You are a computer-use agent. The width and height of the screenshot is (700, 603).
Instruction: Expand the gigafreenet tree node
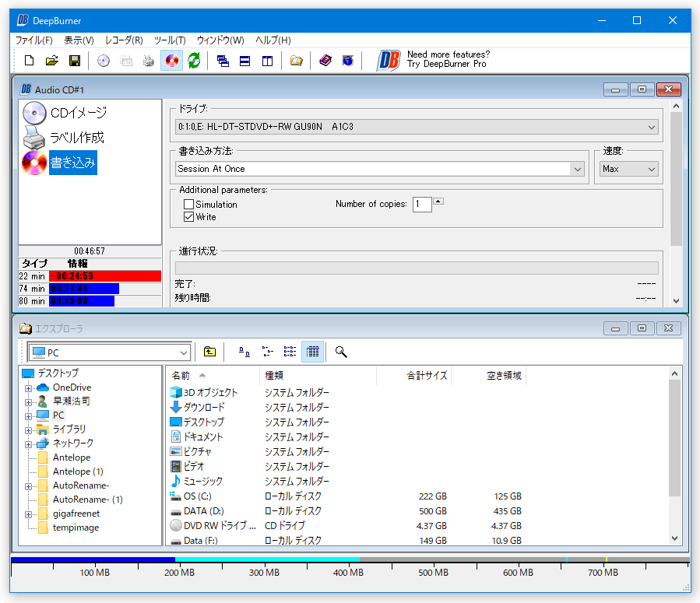pos(28,514)
